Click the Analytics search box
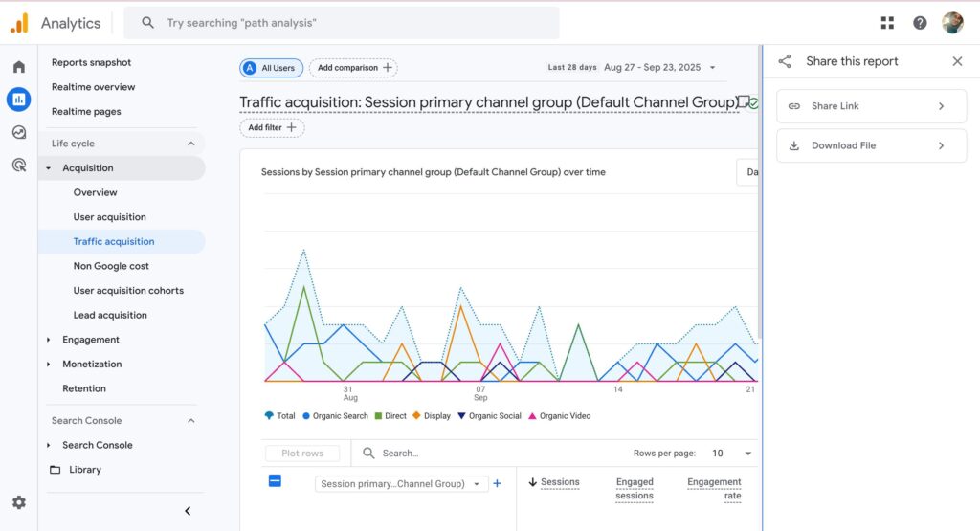This screenshot has width=980, height=531. (345, 23)
